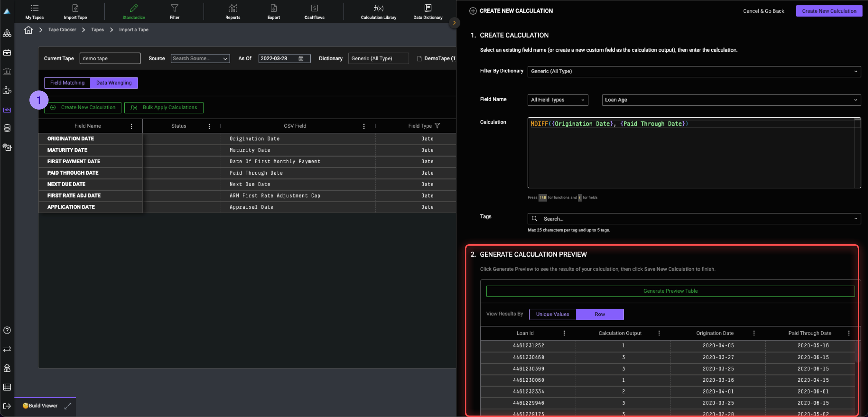Click the Home breadcrumb icon
Image resolution: width=868 pixels, height=417 pixels.
point(28,30)
